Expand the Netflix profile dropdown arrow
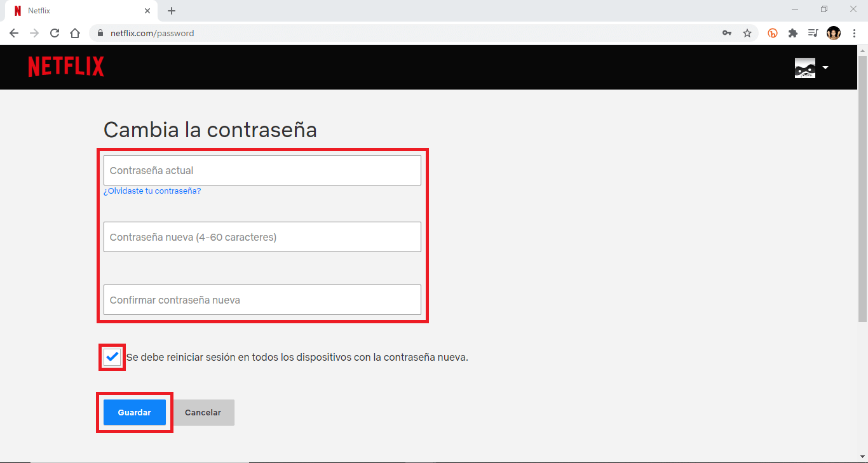Viewport: 868px width, 463px height. pos(825,67)
